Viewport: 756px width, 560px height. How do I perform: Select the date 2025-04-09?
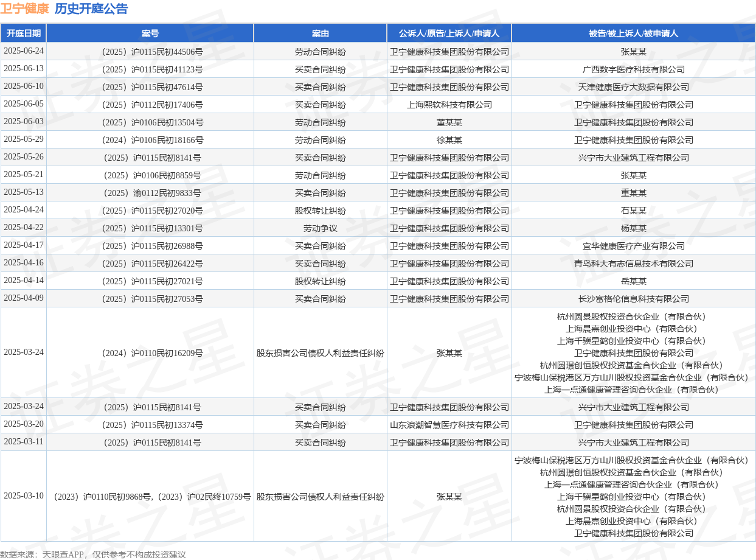[24, 298]
